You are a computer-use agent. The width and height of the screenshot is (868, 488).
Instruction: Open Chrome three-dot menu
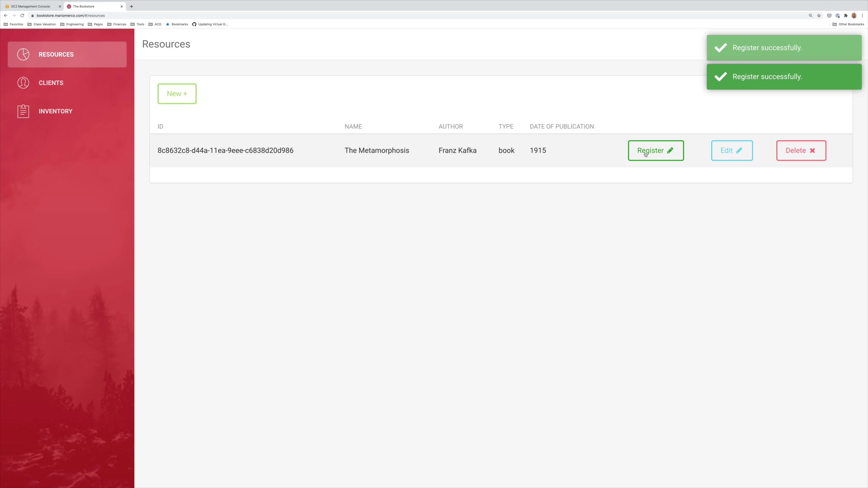click(x=862, y=15)
